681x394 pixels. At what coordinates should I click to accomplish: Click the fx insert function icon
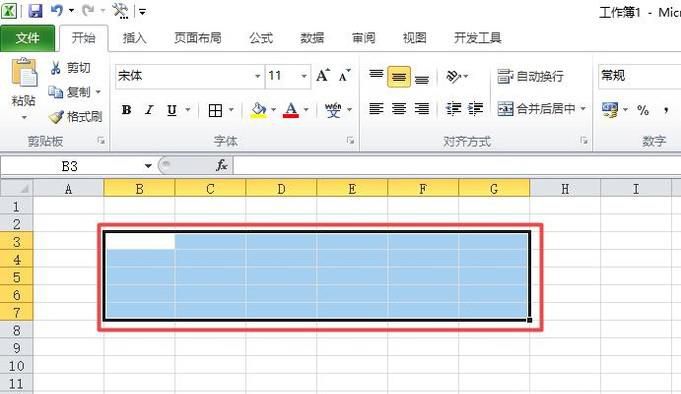point(221,165)
